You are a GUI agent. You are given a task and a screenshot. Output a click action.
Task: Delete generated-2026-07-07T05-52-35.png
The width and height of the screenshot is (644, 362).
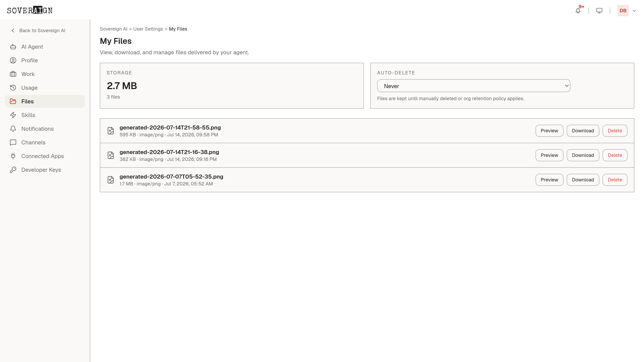pyautogui.click(x=615, y=180)
